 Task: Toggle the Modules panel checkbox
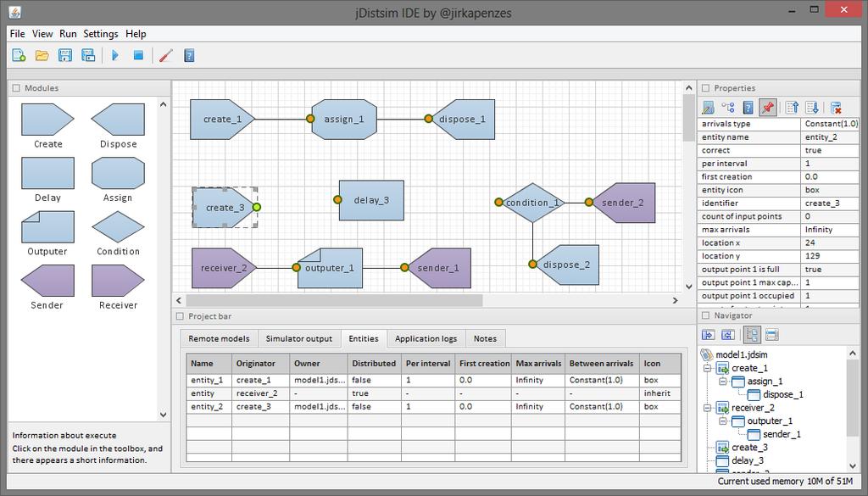16,88
